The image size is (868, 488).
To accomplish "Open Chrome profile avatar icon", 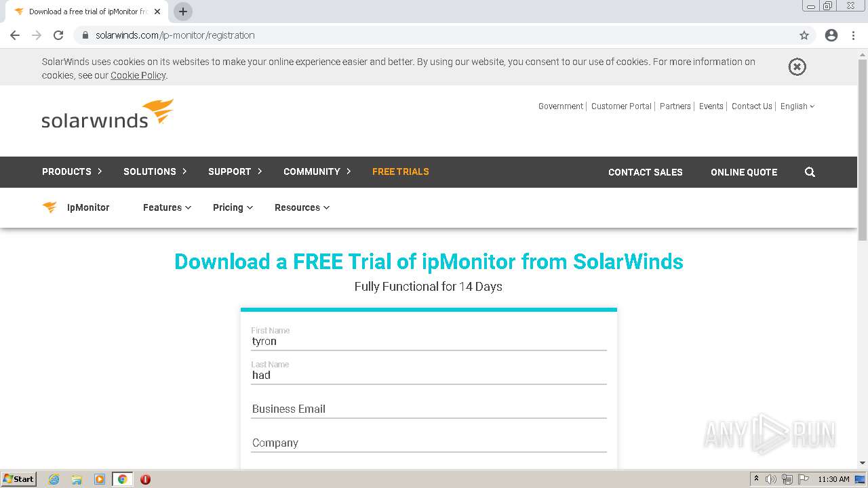I will coord(831,35).
